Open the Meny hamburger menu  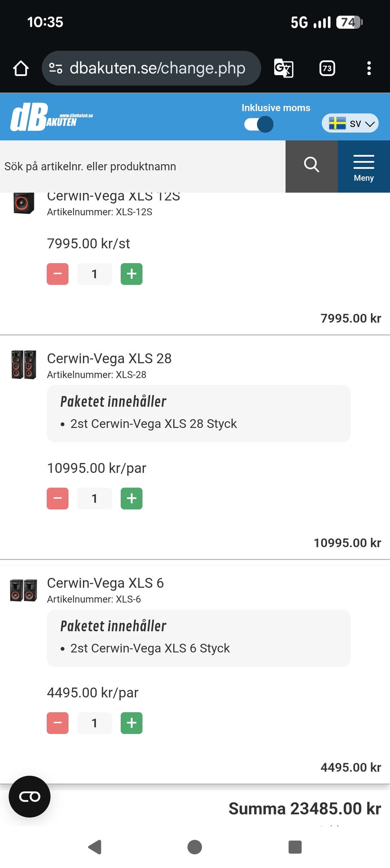coord(364,167)
